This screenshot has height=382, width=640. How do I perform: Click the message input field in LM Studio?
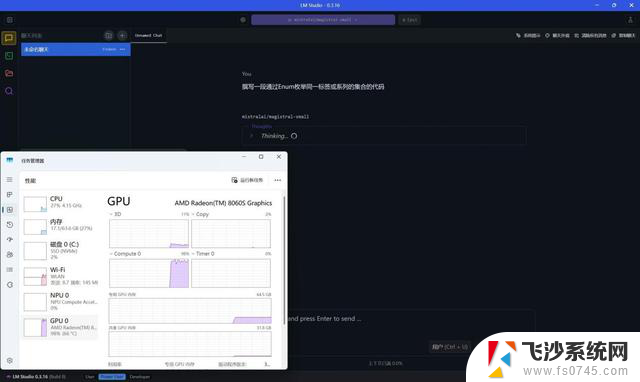tap(410, 319)
